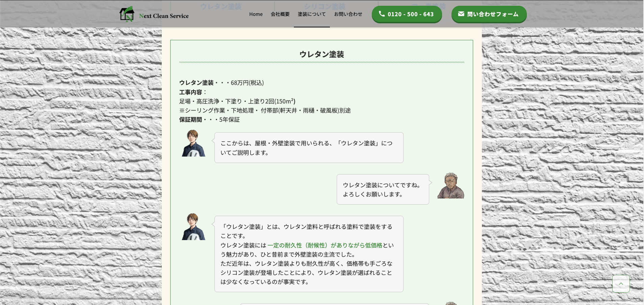Open お問い合わせ from the navigation
The image size is (644, 305).
348,14
